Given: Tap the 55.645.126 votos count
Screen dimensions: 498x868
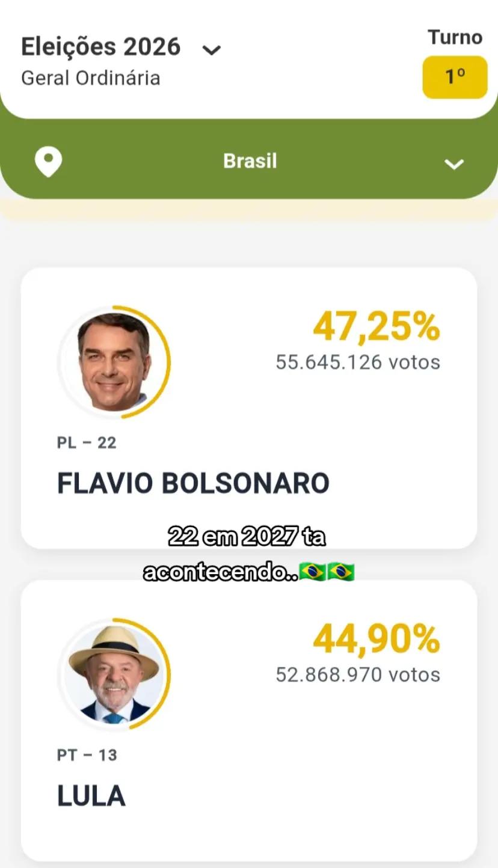Looking at the screenshot, I should [x=358, y=362].
